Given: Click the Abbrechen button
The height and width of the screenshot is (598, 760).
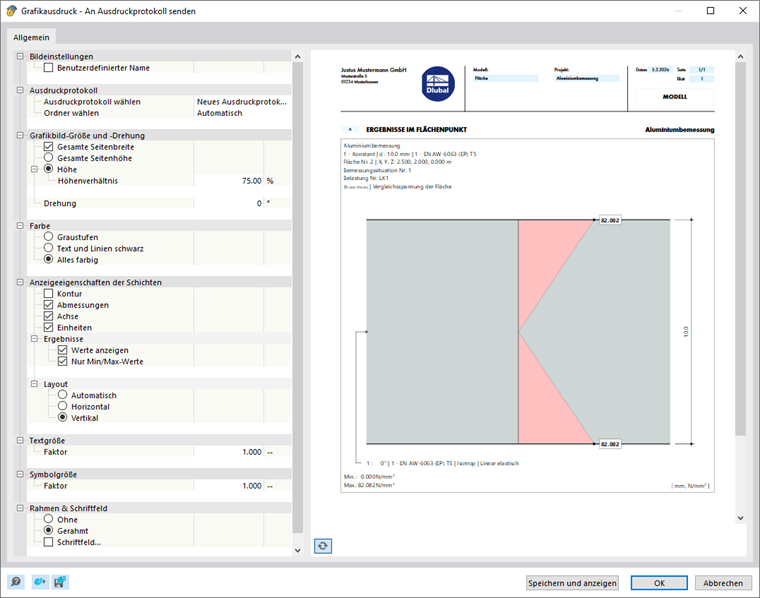Looking at the screenshot, I should pos(723,583).
